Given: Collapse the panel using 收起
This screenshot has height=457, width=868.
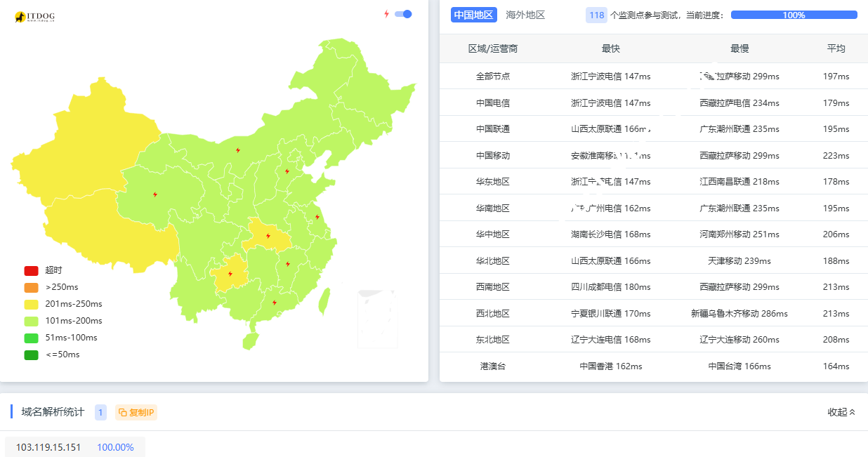Looking at the screenshot, I should click(x=840, y=413).
